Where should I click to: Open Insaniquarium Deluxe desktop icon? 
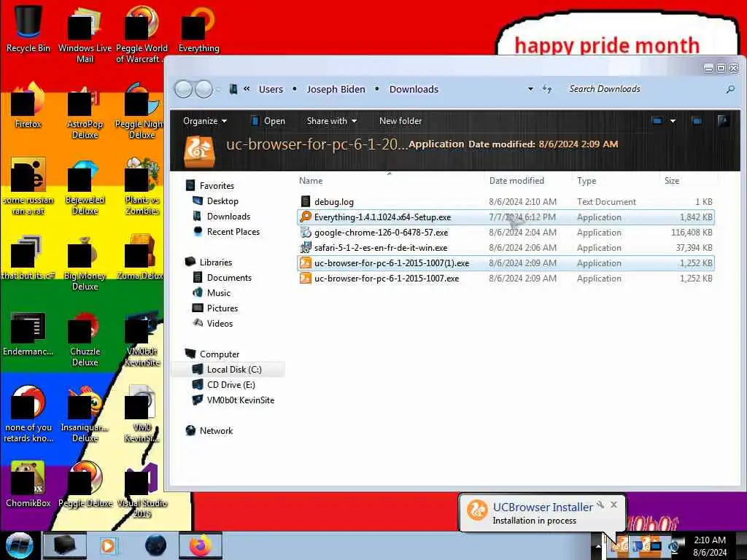point(85,414)
